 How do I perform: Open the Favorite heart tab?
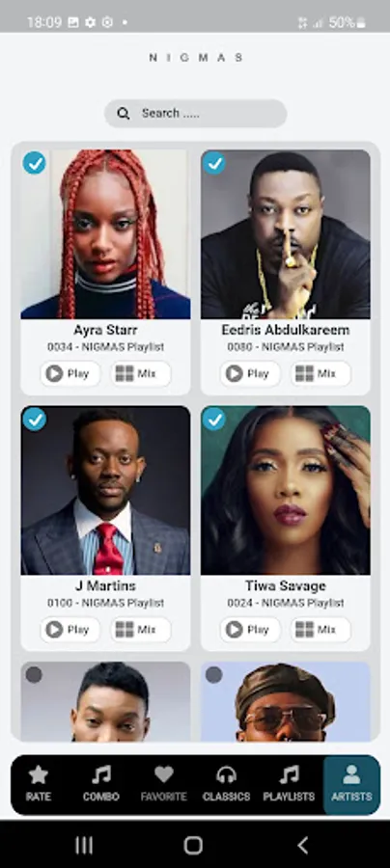coord(163,784)
